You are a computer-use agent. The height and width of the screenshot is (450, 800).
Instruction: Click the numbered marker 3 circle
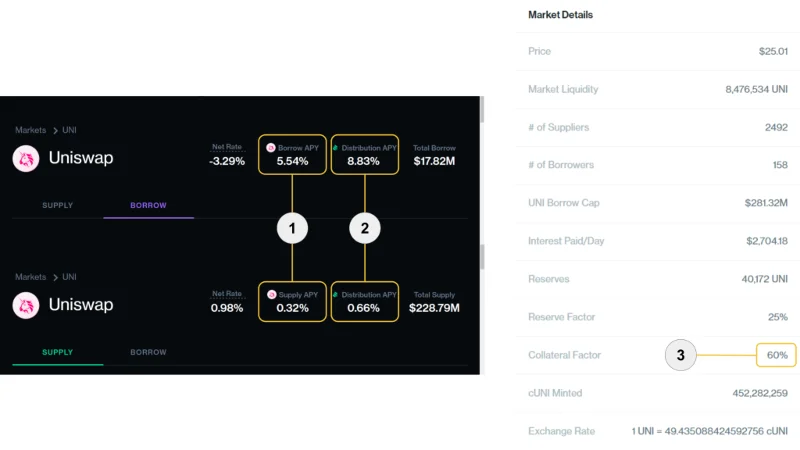click(x=681, y=355)
